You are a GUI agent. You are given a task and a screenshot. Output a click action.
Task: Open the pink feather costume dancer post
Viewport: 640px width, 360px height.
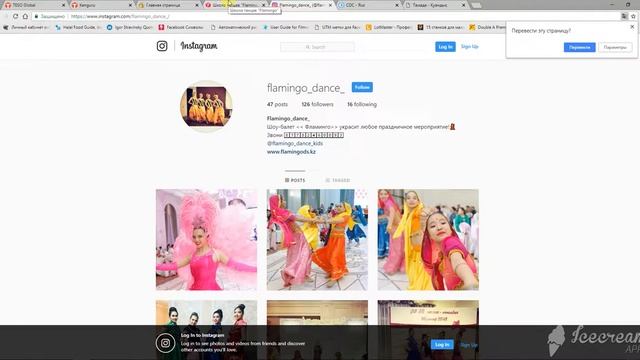[x=207, y=240]
